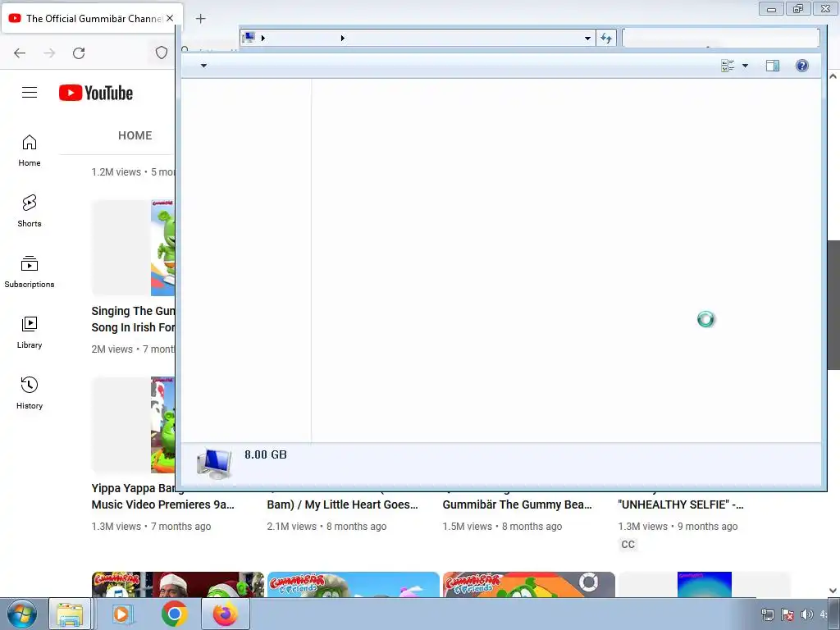Launch Windows Media Player from taskbar
This screenshot has width=840, height=630.
122,614
